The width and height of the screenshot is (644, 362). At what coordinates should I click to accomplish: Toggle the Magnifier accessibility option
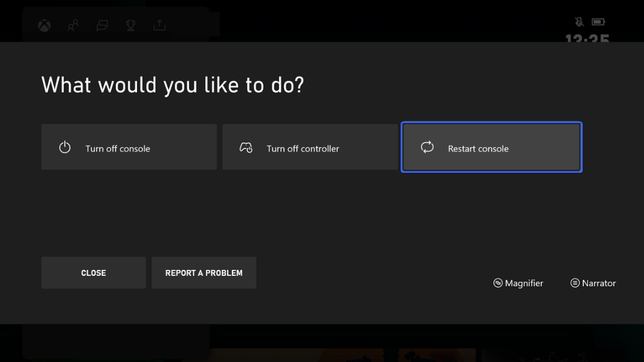click(518, 283)
